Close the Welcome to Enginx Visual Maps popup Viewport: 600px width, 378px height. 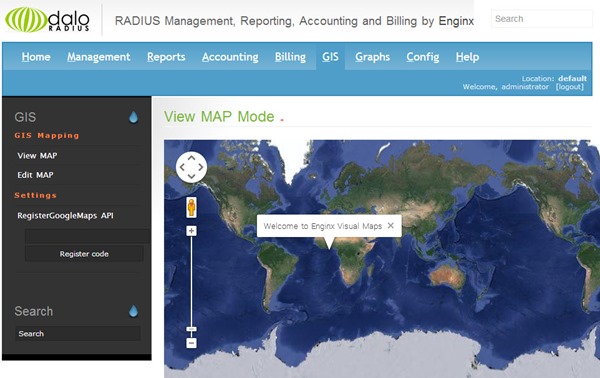[x=390, y=225]
